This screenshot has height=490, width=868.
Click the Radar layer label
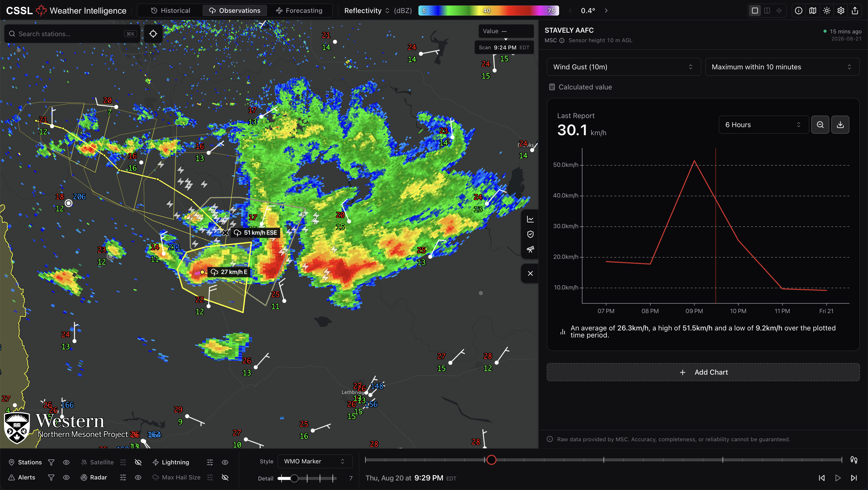point(98,477)
